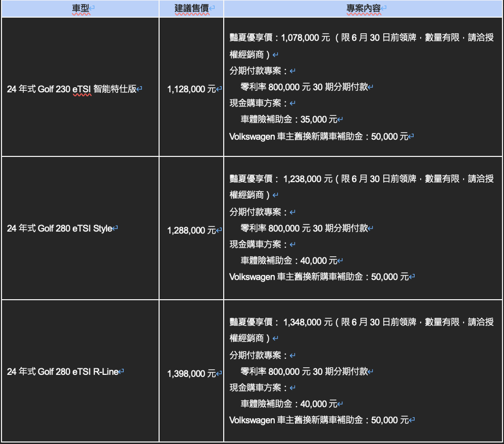504x444 pixels.
Task: Place cursor on 艷夏優享價 1,348,000 元 line
Action: coord(303,322)
